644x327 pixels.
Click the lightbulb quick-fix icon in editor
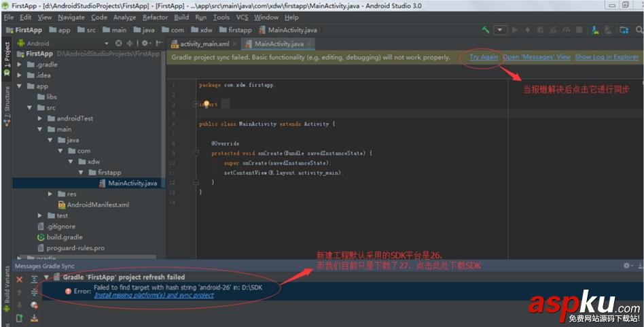[207, 104]
